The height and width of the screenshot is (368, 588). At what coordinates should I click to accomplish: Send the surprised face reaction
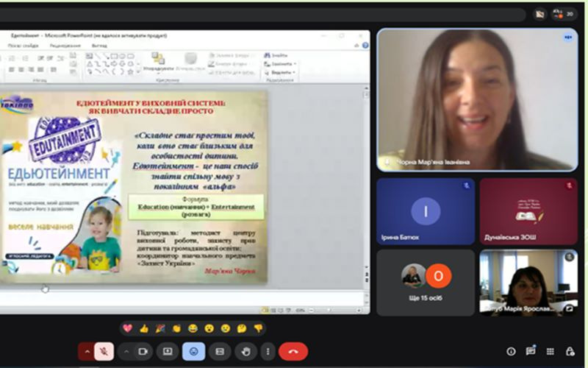tap(209, 328)
